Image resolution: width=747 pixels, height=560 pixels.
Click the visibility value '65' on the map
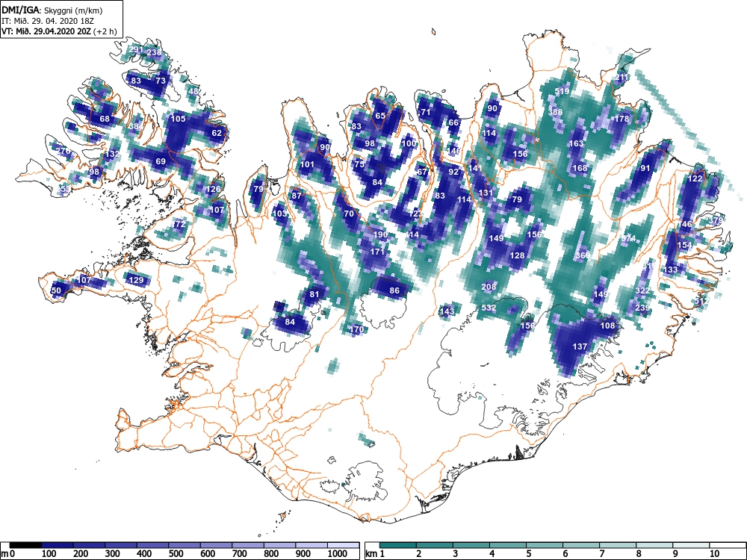[380, 116]
